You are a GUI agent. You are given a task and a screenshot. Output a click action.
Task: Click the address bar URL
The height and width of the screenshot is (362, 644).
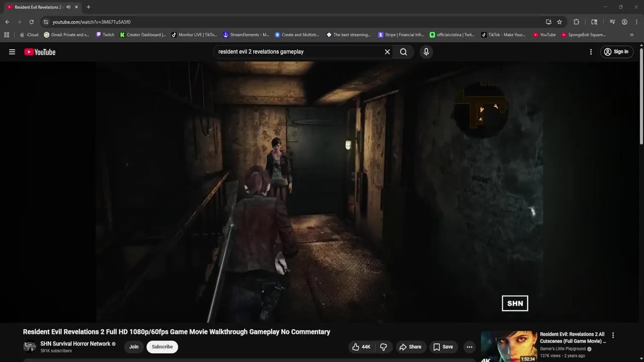coord(92,22)
